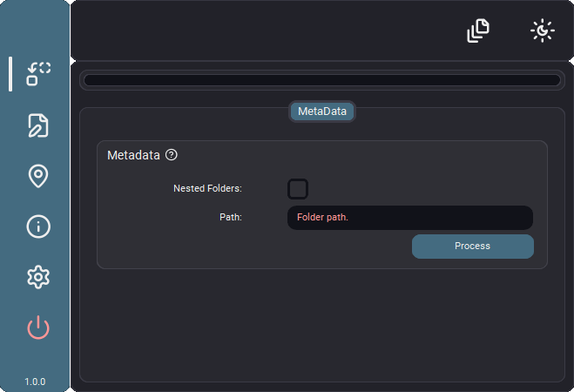The width and height of the screenshot is (574, 392).
Task: Enable the Nested Folders checkbox
Action: coord(298,189)
